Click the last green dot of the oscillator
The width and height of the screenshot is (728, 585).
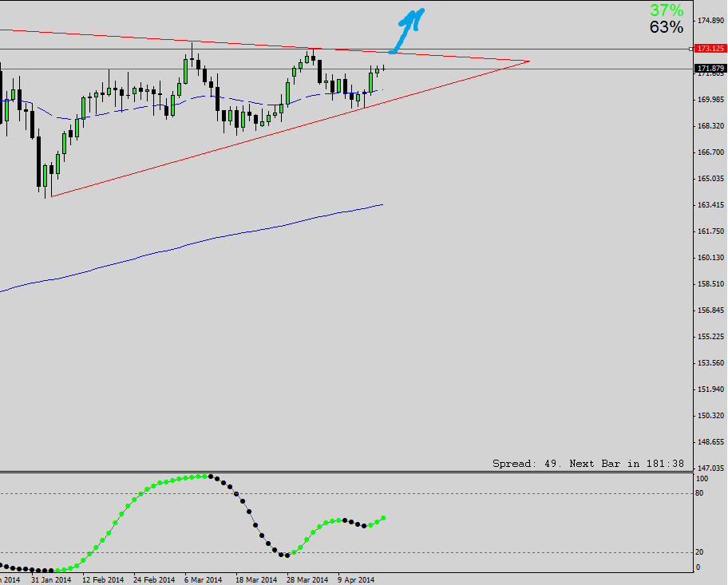(x=383, y=518)
